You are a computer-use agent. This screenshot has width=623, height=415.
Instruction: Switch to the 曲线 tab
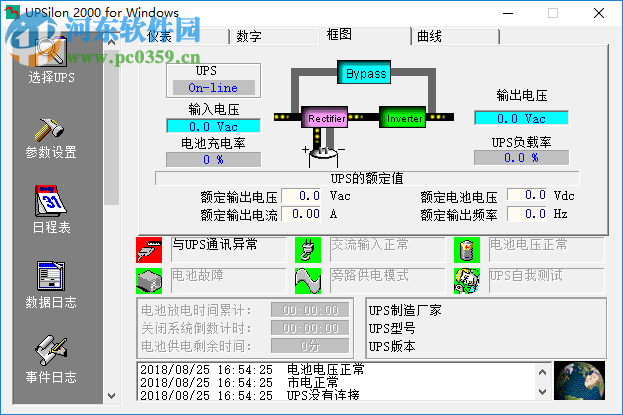tap(455, 37)
